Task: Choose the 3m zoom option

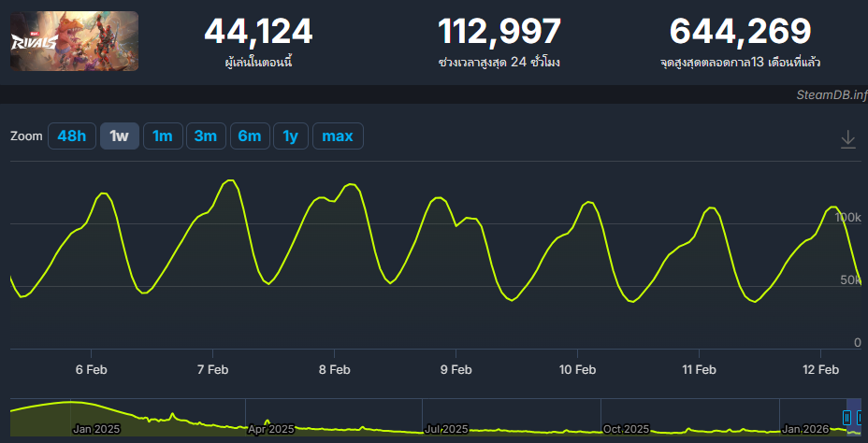Action: coord(205,136)
